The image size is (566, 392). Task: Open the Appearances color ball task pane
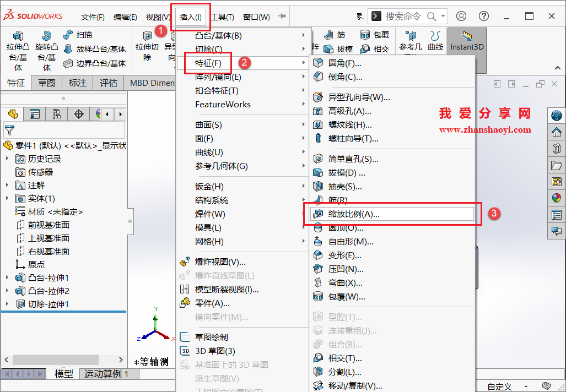click(x=557, y=198)
